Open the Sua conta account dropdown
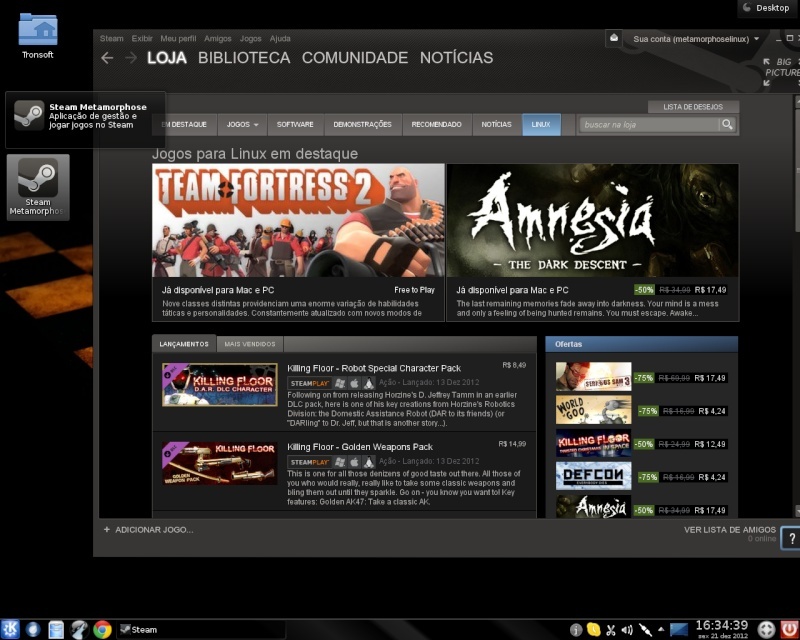The image size is (800, 640). (696, 39)
